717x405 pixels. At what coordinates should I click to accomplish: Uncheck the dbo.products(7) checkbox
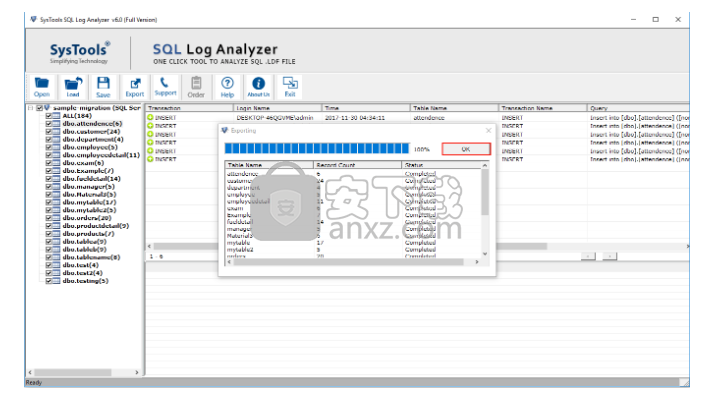click(48, 234)
